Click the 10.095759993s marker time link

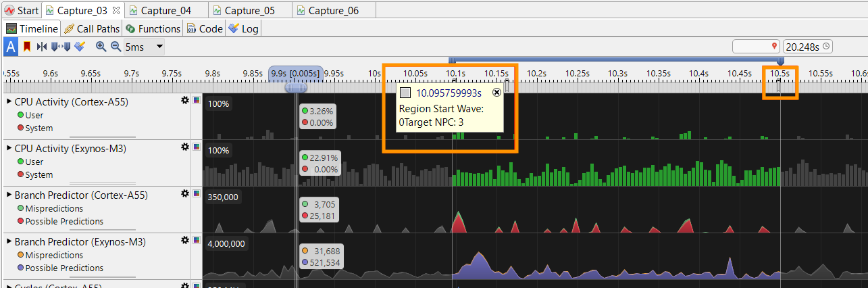pyautogui.click(x=449, y=93)
